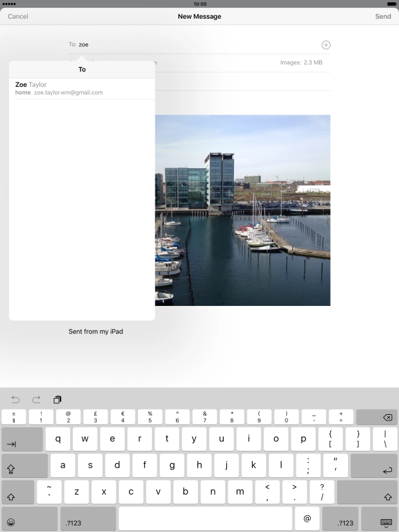Select Zoe Taylor from suggestions
Viewport: 399px width, 532px height.
81,88
